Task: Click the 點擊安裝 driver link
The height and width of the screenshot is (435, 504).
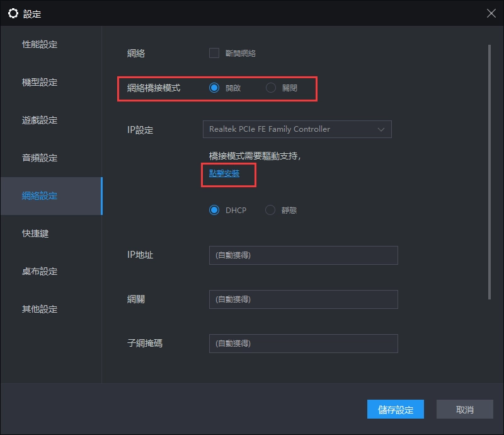Action: click(224, 173)
